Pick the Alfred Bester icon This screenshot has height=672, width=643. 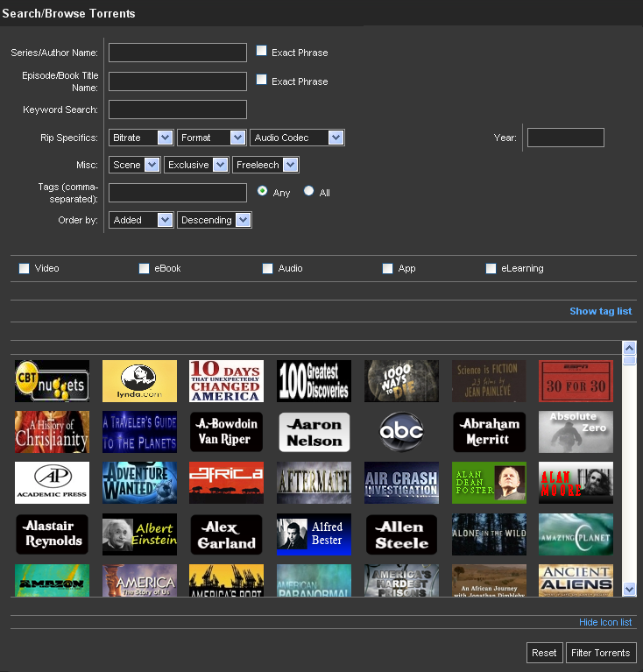point(314,534)
